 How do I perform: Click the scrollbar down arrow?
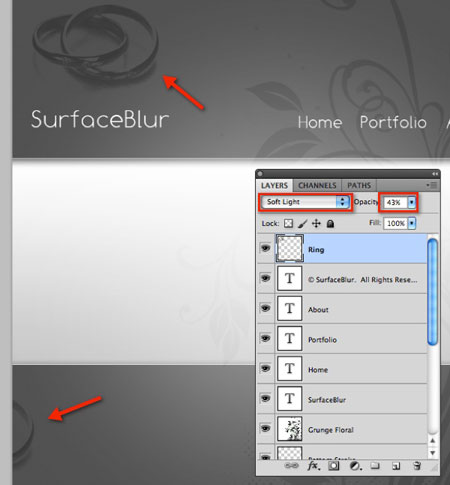point(432,453)
